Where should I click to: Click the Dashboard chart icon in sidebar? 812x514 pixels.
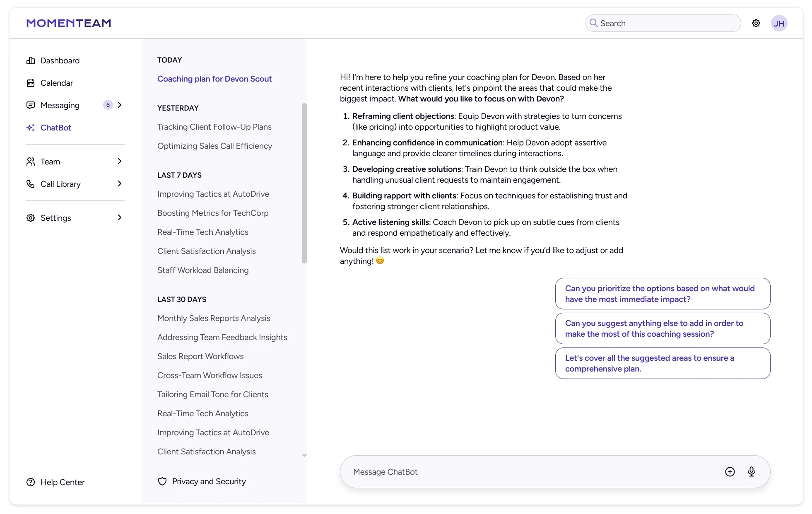[x=31, y=60]
